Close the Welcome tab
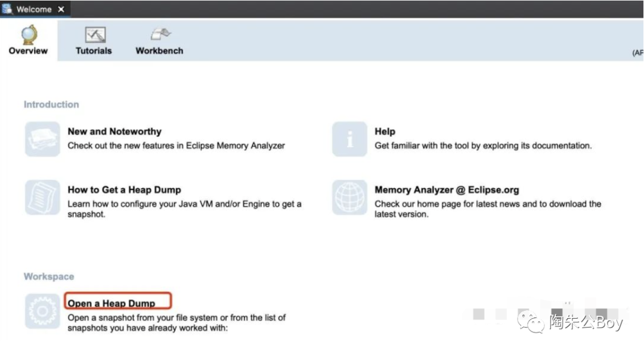 (61, 9)
